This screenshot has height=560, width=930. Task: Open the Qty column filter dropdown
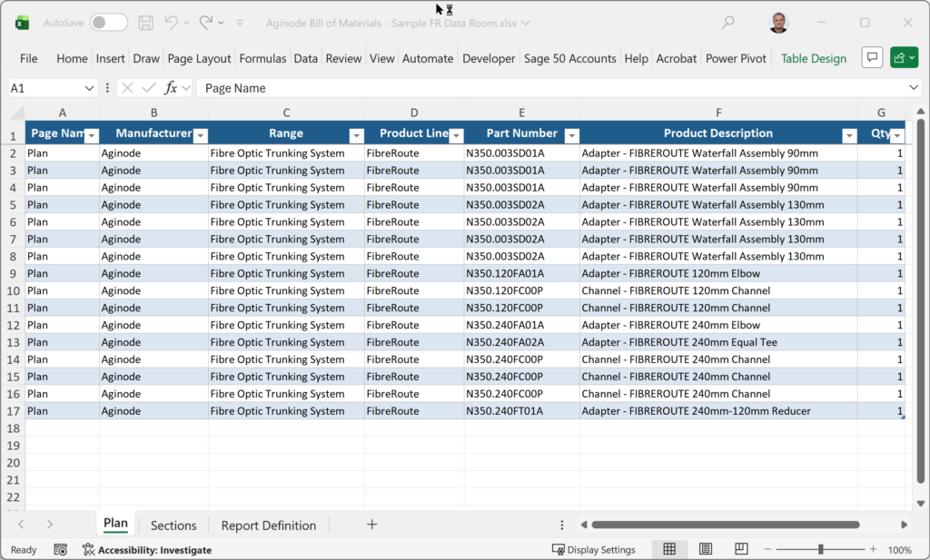pyautogui.click(x=897, y=136)
